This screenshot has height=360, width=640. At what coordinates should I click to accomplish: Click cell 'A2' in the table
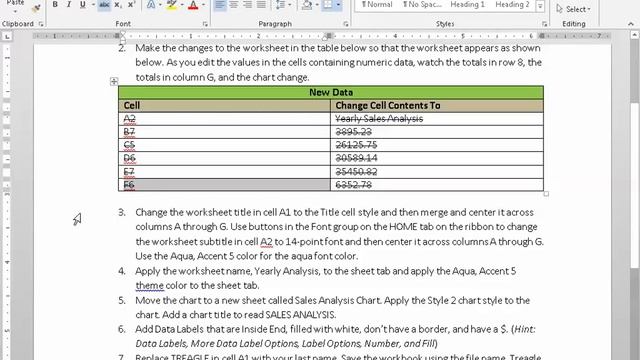(x=224, y=119)
